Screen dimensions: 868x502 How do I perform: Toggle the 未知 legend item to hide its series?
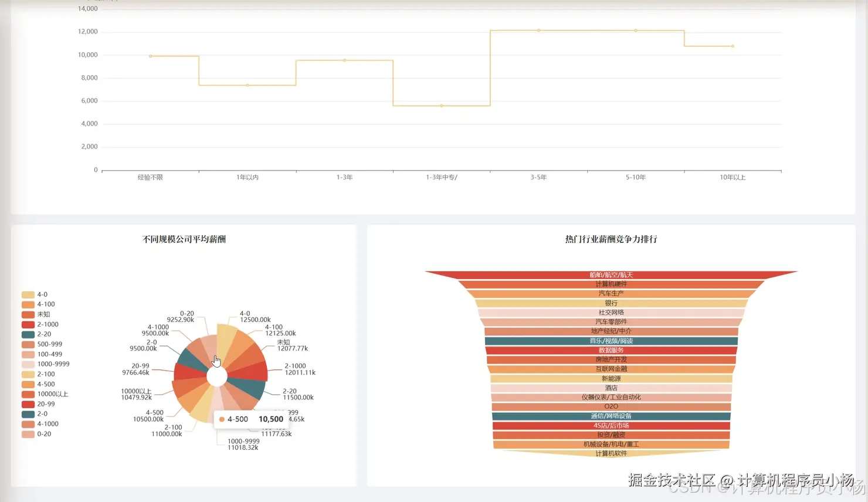coord(26,314)
